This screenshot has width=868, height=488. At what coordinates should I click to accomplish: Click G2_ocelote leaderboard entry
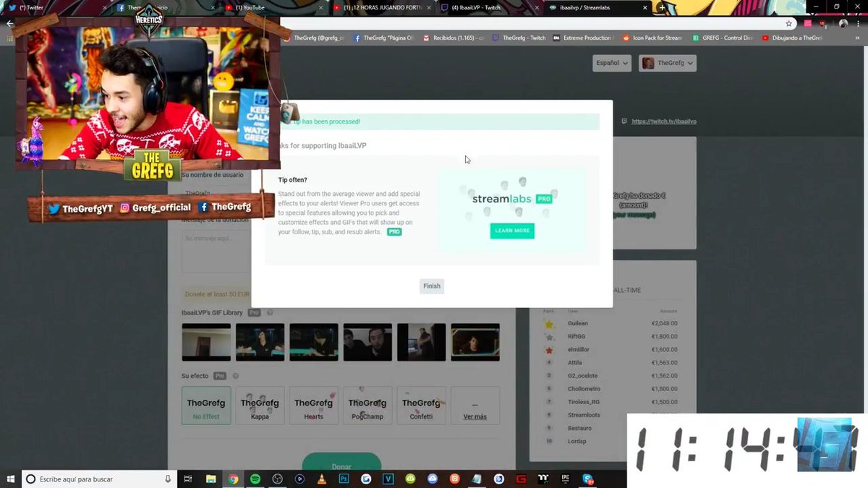click(x=582, y=375)
